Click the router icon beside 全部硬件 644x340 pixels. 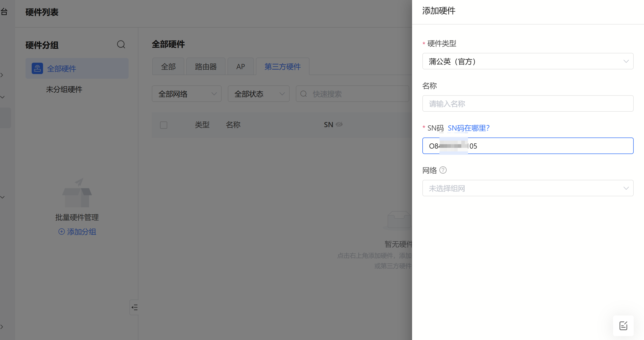point(37,68)
